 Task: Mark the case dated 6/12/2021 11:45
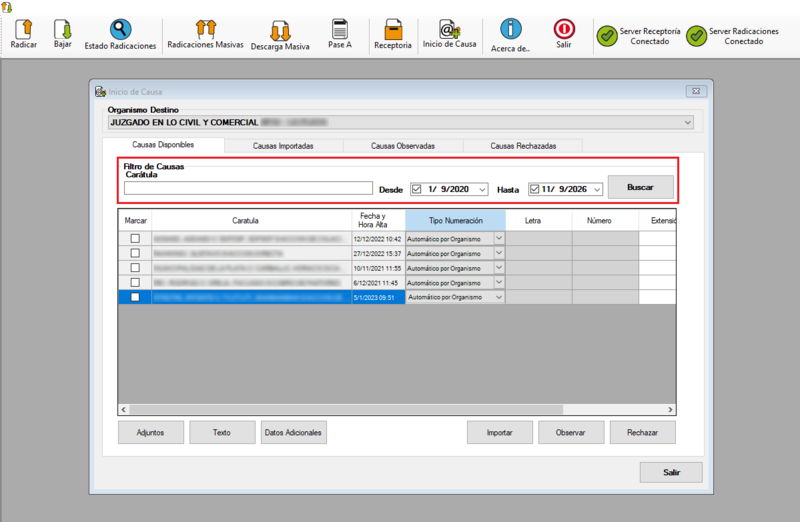(135, 282)
